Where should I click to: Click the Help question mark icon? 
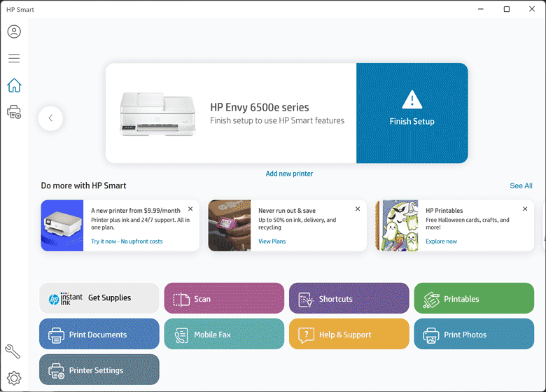(306, 335)
